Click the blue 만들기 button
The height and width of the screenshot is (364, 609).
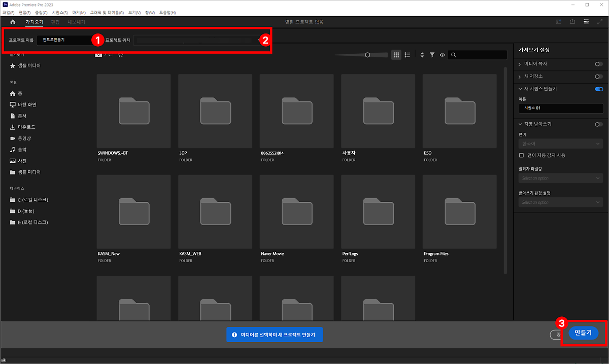coord(583,333)
